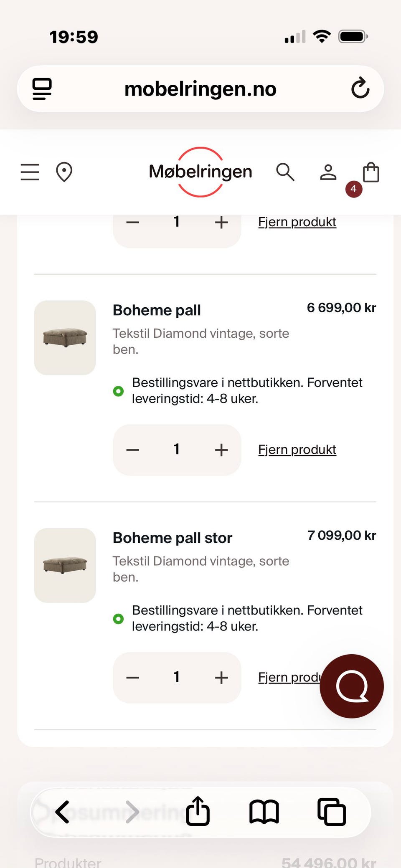The image size is (401, 868).
Task: Open Boheme pall product thumbnail
Action: [65, 337]
